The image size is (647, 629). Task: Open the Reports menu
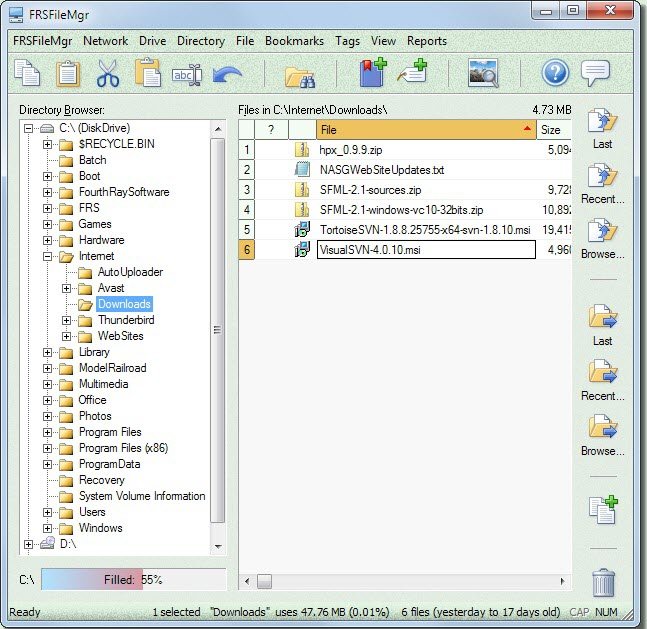(427, 41)
